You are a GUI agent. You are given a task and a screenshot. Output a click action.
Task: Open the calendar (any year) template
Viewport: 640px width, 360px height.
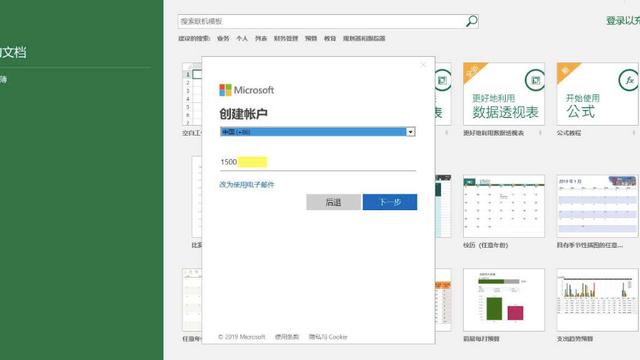point(504,206)
